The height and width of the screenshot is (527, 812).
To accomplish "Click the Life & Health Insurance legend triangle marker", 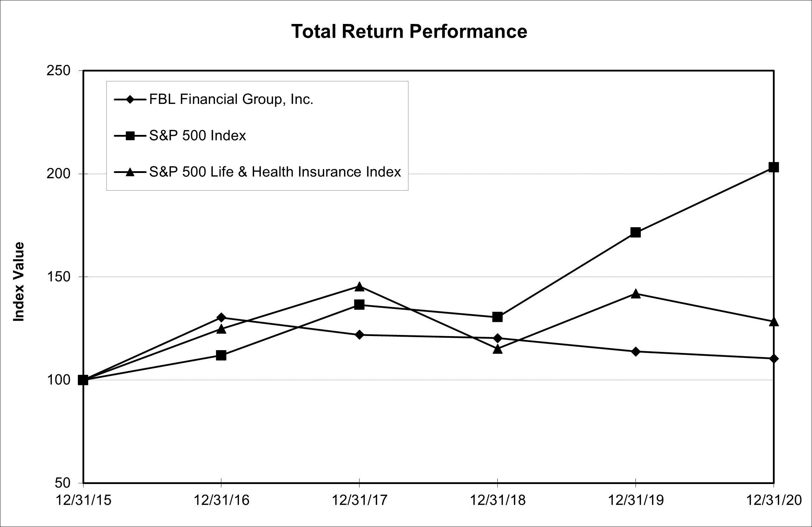I will coord(130,172).
